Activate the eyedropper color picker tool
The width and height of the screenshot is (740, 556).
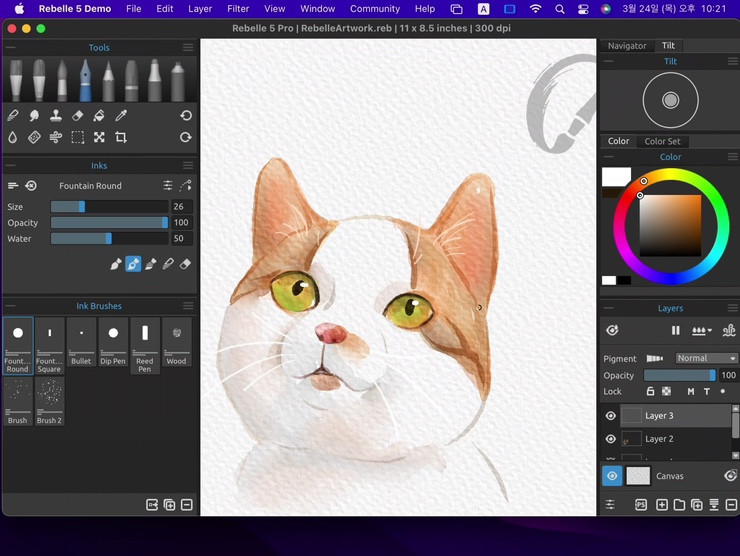(x=121, y=116)
